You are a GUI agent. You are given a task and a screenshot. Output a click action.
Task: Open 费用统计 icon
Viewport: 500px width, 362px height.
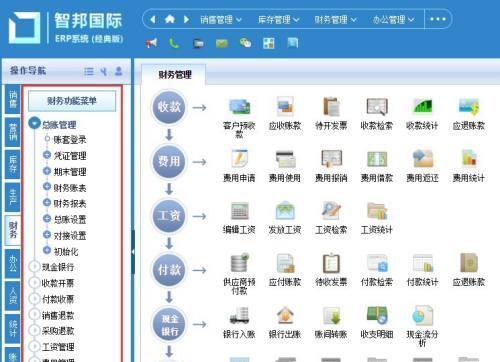click(469, 159)
